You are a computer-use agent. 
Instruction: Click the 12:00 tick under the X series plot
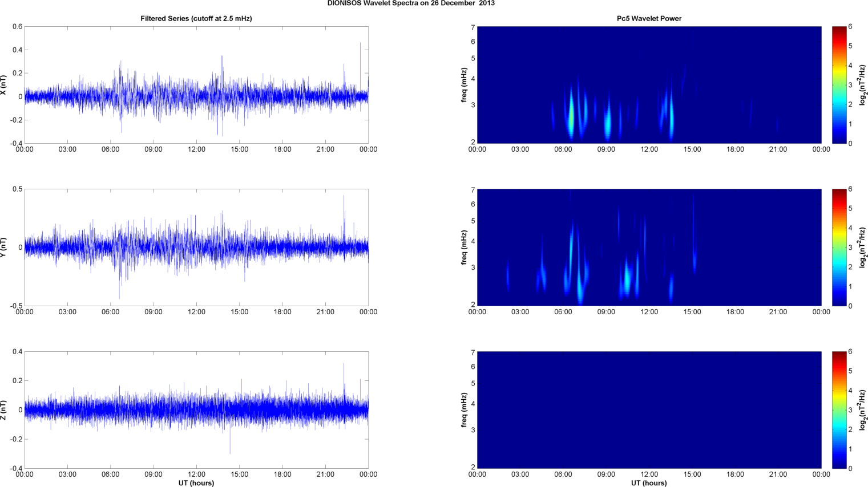pos(196,149)
